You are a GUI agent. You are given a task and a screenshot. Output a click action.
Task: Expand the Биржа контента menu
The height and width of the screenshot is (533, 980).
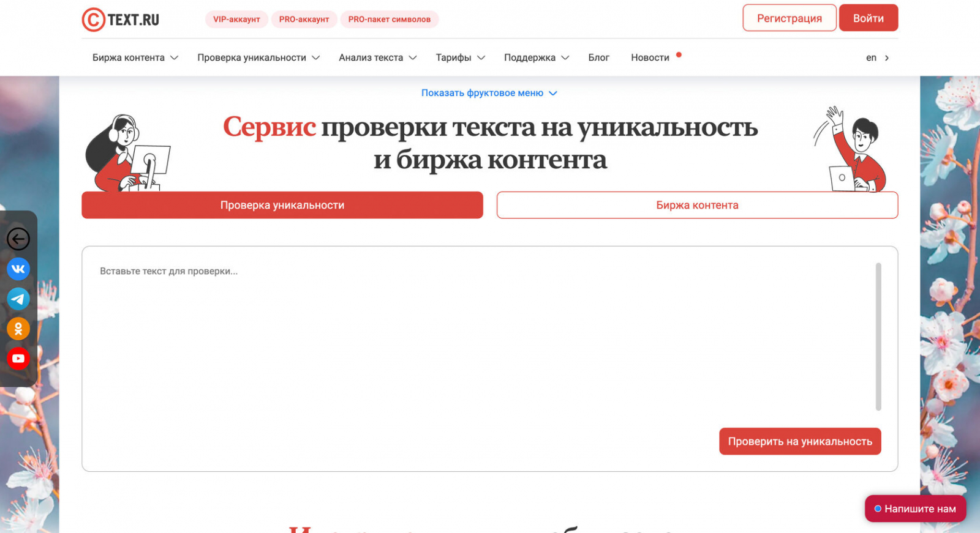click(135, 58)
